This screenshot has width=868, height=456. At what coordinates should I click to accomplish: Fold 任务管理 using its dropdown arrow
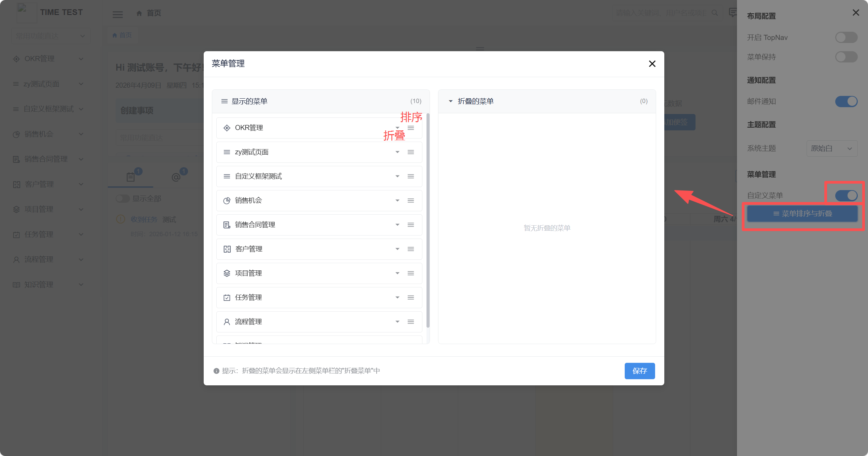(x=397, y=297)
